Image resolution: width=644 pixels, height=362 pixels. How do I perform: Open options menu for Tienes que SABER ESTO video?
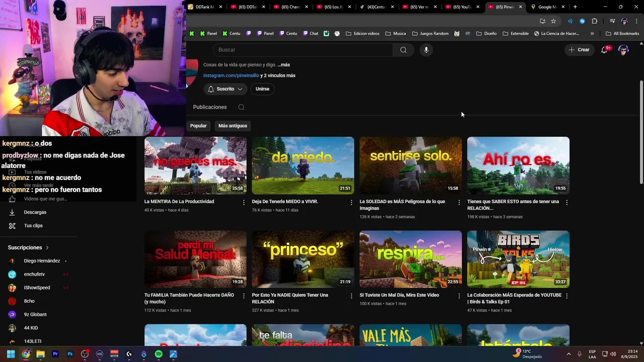[567, 203]
